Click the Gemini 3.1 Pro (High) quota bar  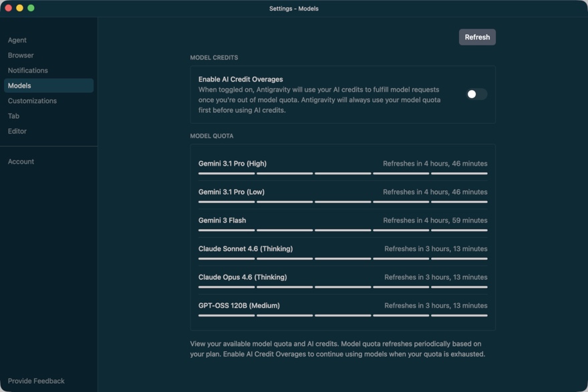click(x=342, y=174)
